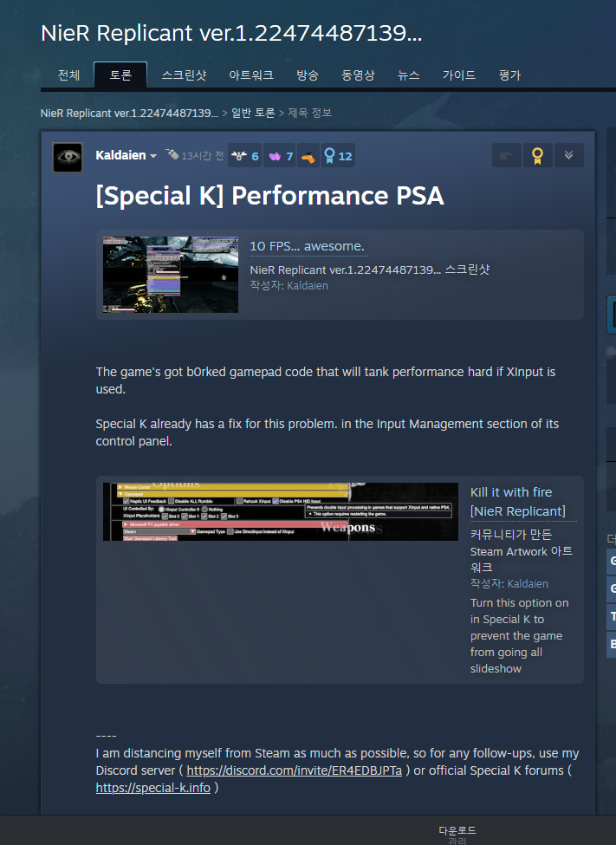Open the special-k.info link

pos(153,788)
